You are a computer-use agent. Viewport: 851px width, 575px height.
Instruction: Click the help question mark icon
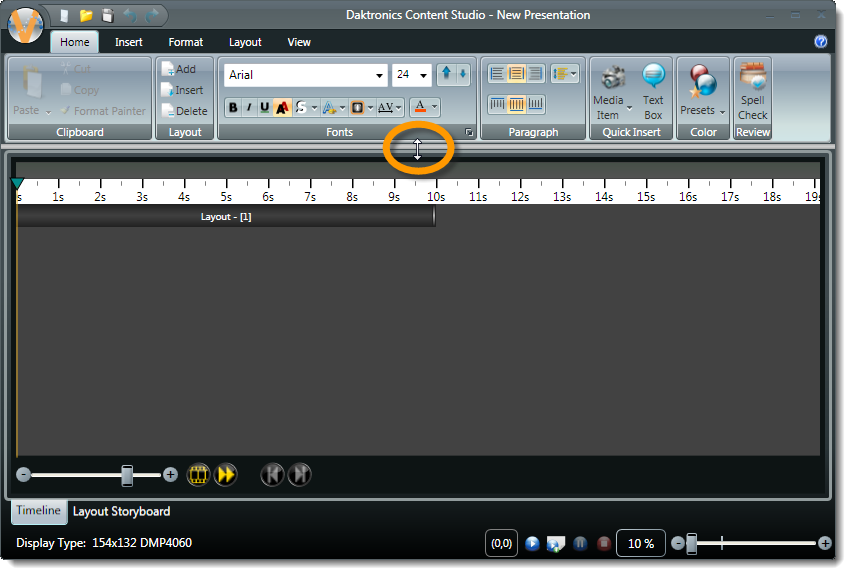tap(821, 42)
